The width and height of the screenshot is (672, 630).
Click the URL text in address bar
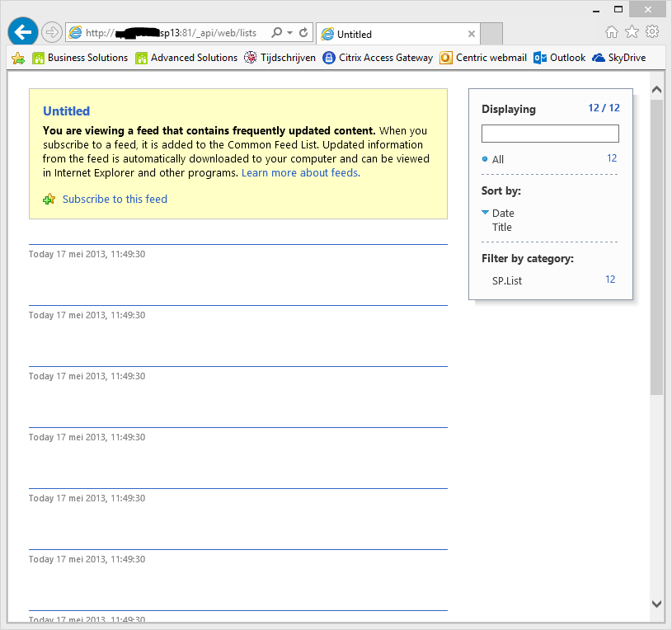click(171, 33)
